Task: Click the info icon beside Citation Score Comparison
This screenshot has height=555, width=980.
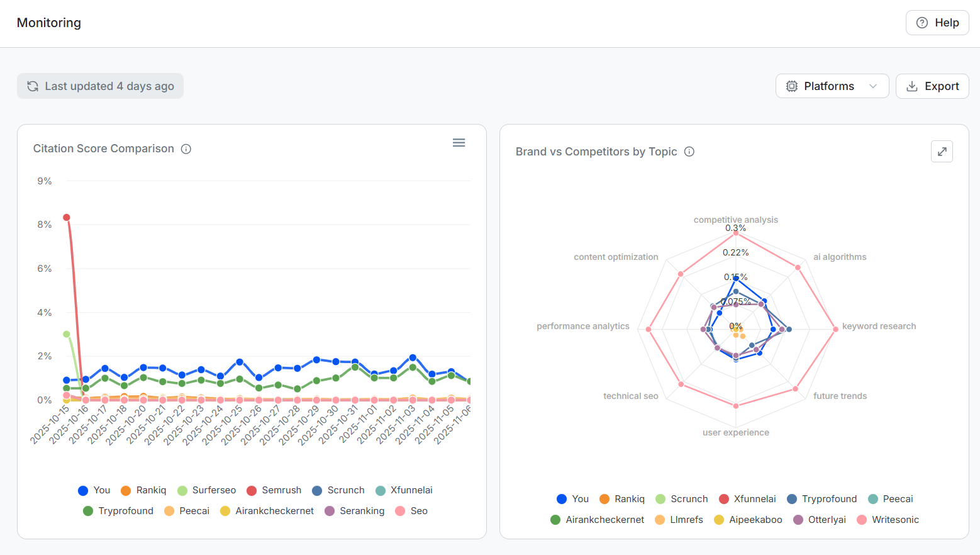Action: 186,149
